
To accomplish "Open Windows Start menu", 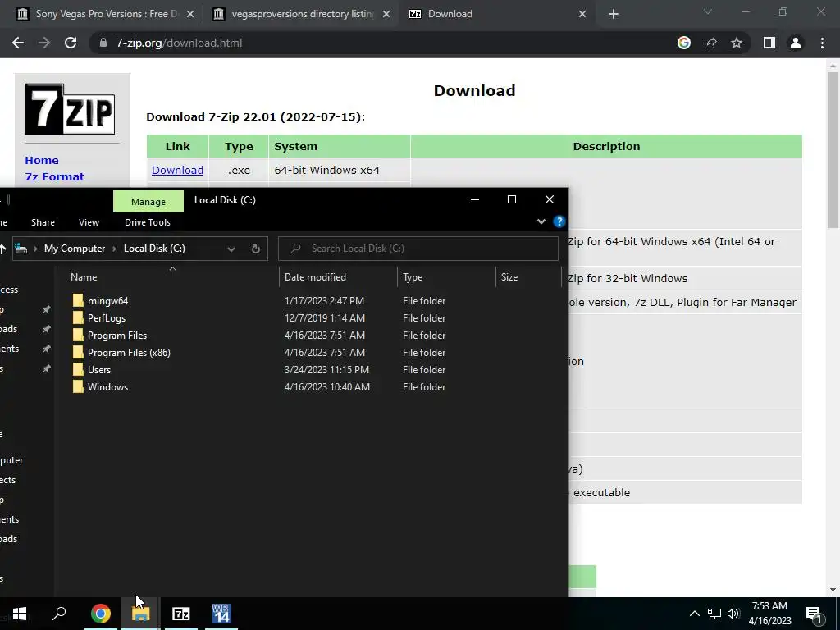I will click(20, 614).
